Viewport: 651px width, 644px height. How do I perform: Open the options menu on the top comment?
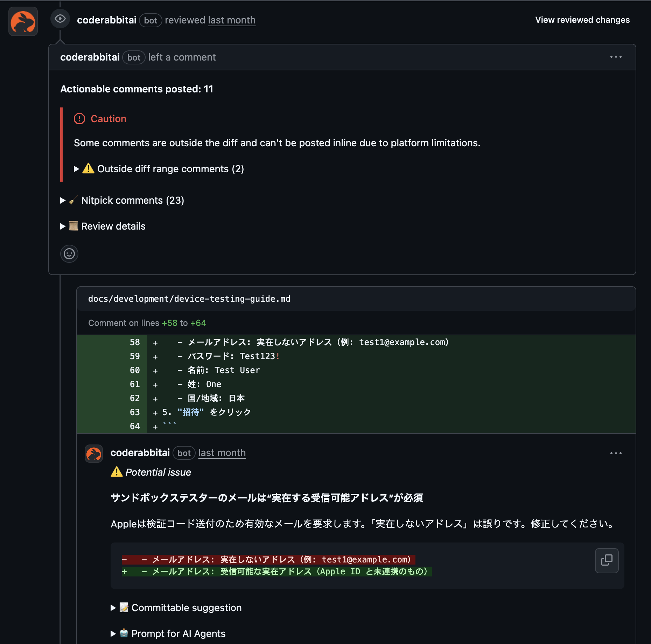tap(616, 57)
